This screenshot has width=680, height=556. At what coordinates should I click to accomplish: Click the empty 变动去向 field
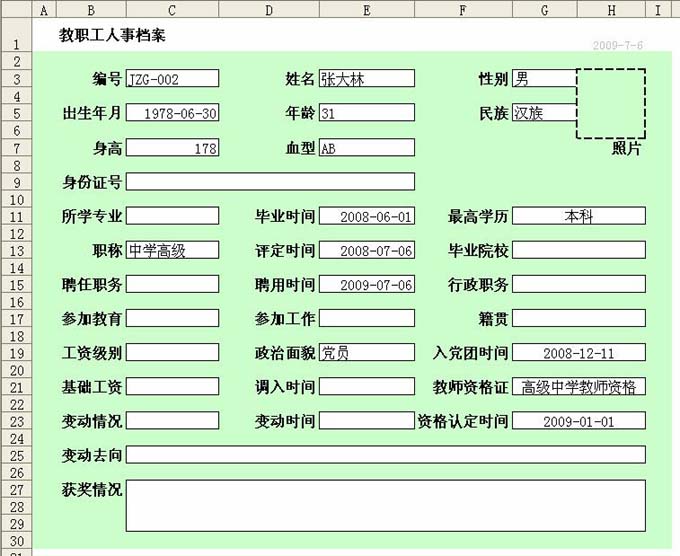point(385,455)
